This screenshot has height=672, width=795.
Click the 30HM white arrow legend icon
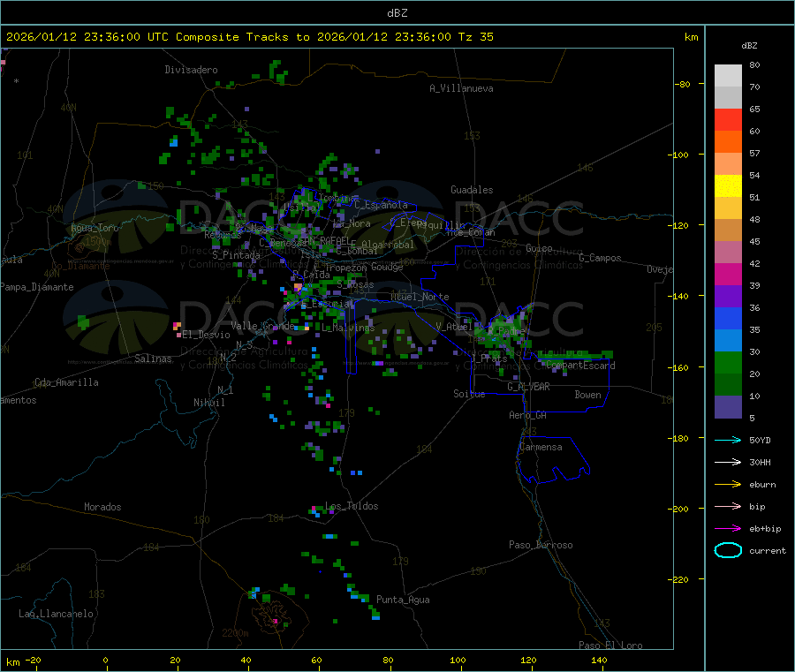coord(728,462)
